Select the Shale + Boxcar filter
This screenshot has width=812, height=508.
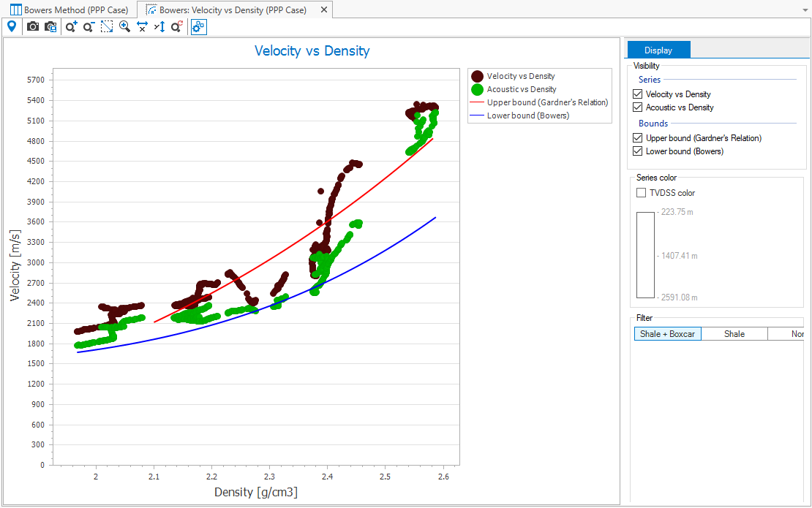click(667, 334)
